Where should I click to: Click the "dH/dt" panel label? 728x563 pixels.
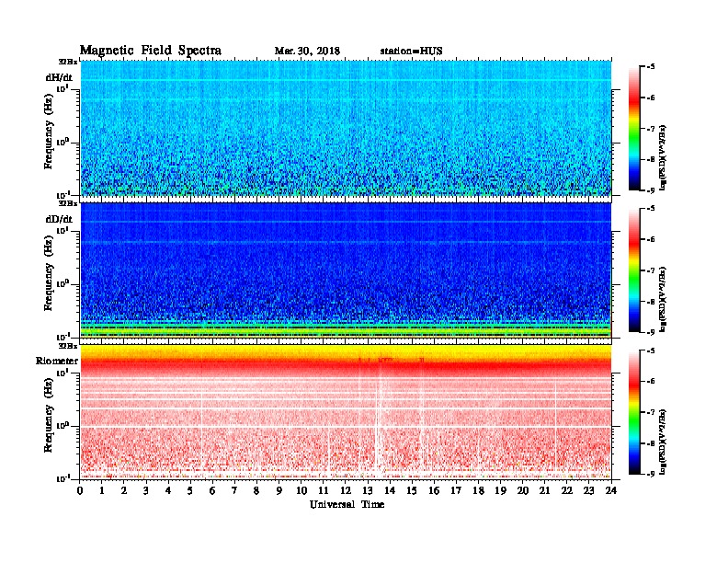click(x=59, y=77)
